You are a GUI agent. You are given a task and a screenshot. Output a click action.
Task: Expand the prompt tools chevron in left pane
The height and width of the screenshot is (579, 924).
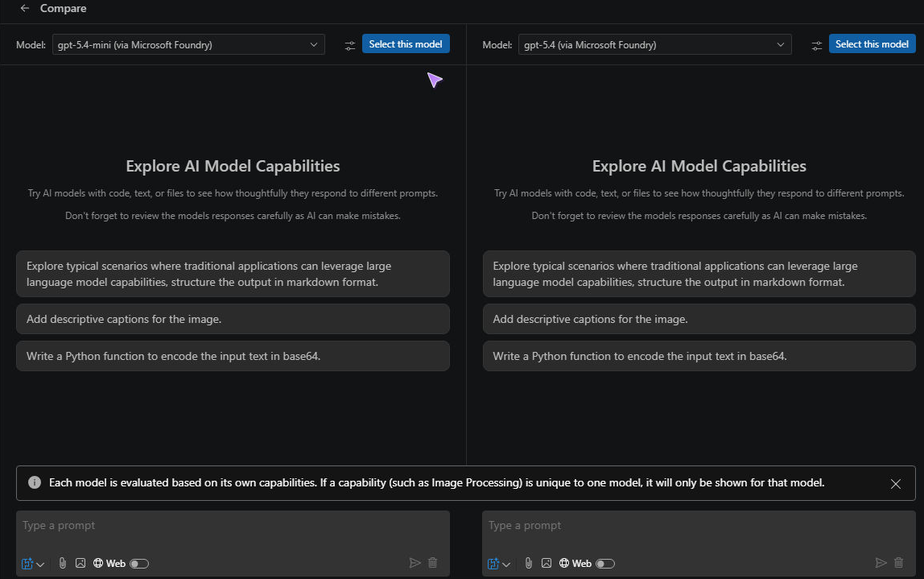tap(40, 565)
